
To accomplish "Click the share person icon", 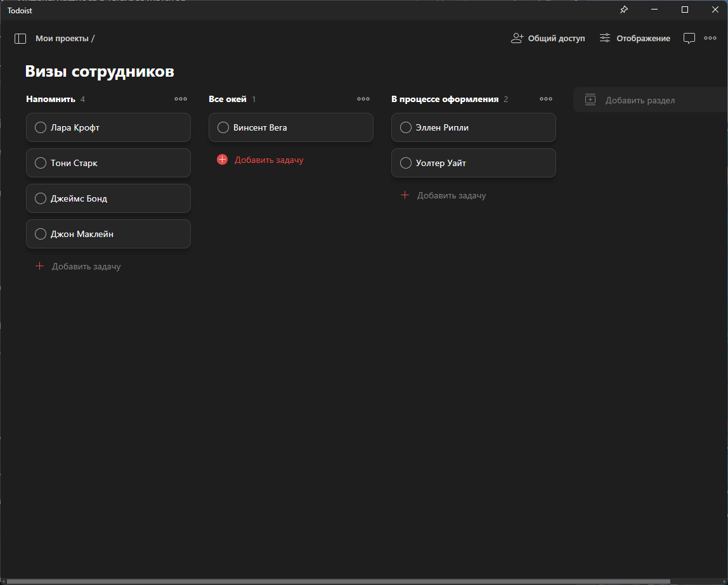I will [517, 38].
